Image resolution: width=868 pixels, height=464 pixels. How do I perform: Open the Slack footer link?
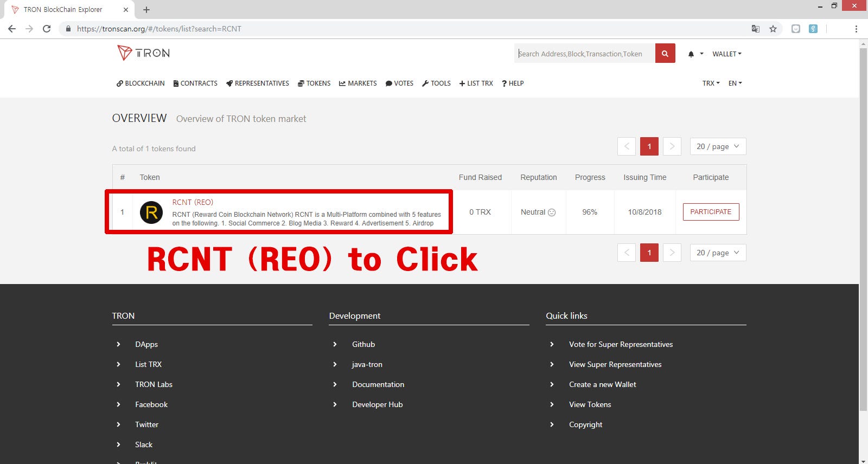pos(144,444)
